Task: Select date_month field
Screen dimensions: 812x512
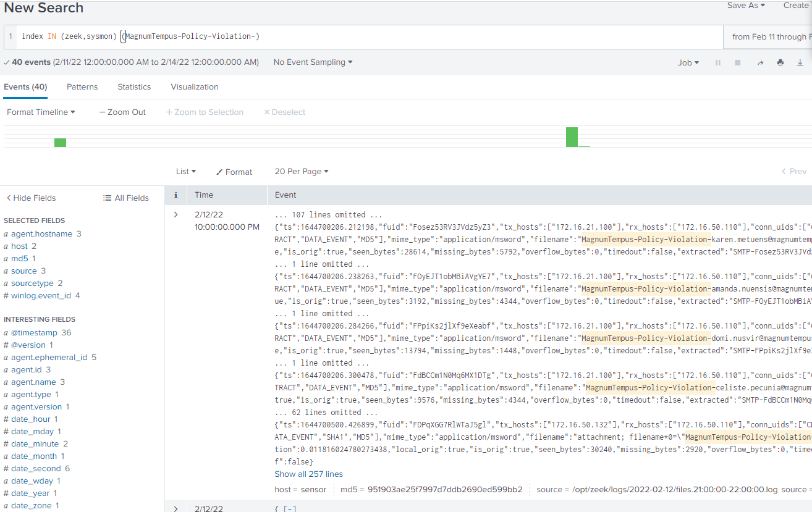Action: (x=34, y=456)
